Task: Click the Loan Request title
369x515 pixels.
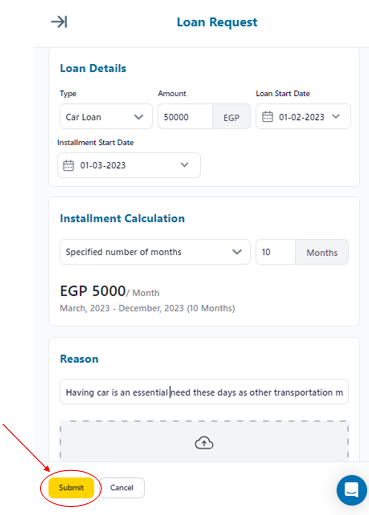Action: coord(217,22)
